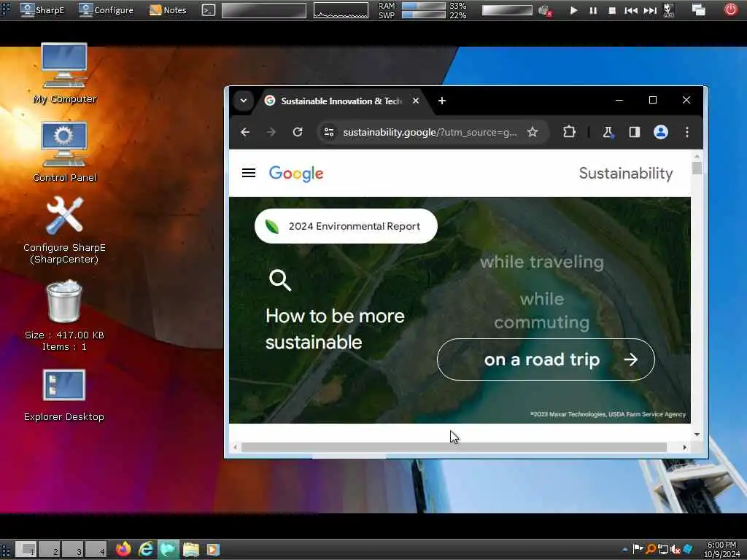Adjust the volume slider in top bar

[x=507, y=10]
